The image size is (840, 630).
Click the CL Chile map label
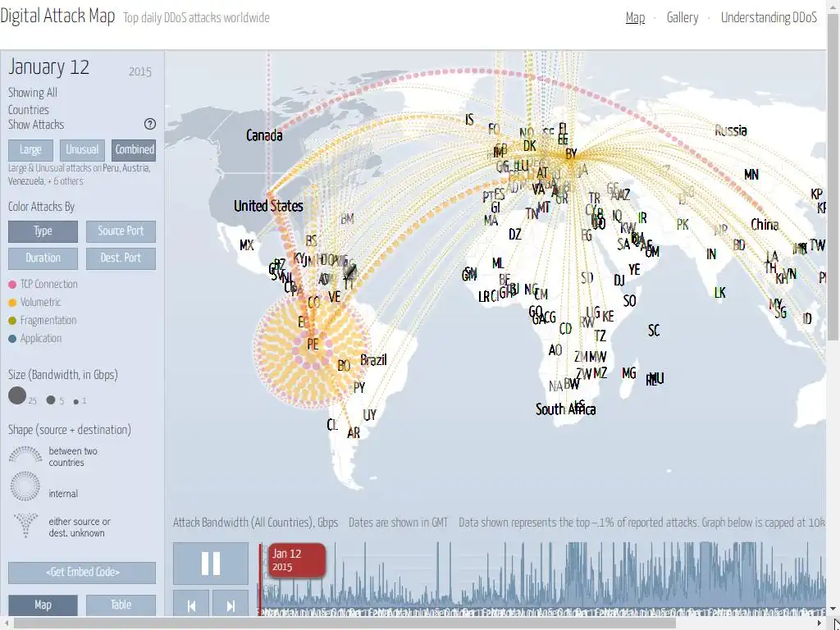tap(332, 425)
